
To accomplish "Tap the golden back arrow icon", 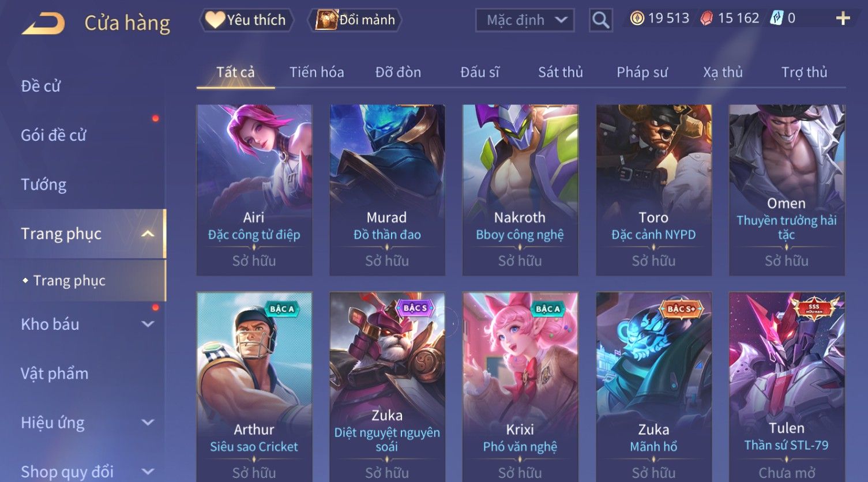I will pos(44,24).
